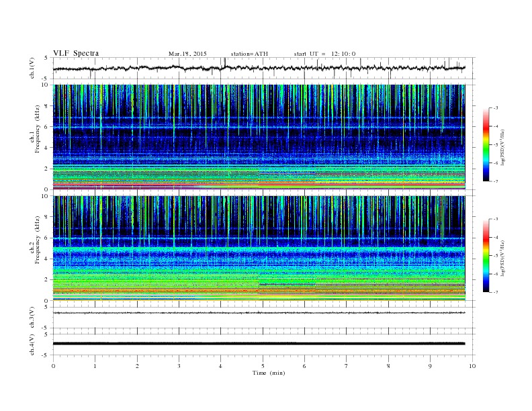532x411 pixels.
Task: Select the "start UT = 12:10:0" text
Action: coord(324,54)
